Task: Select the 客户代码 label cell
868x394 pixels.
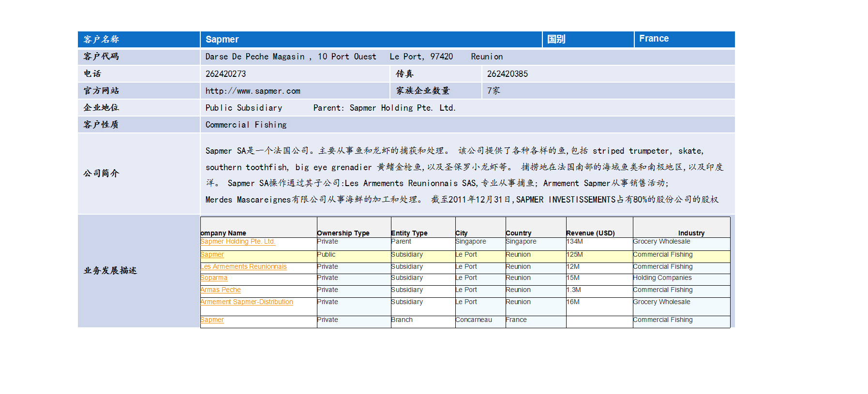Action: [x=139, y=57]
